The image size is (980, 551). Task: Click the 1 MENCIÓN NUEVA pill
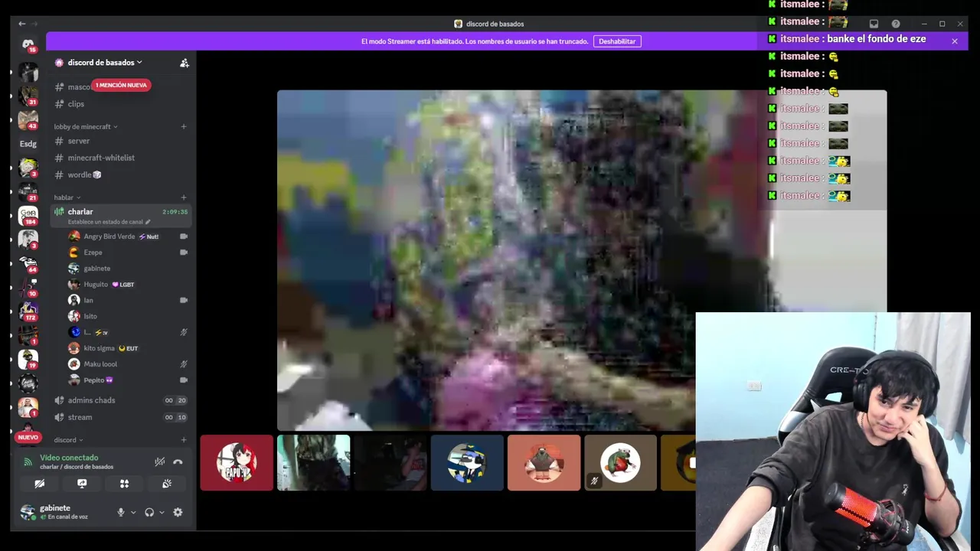121,85
